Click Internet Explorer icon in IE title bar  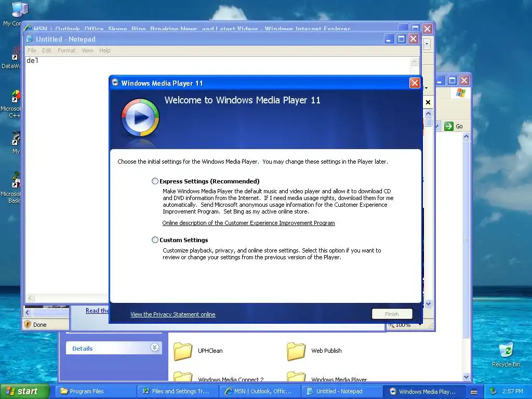[x=29, y=29]
